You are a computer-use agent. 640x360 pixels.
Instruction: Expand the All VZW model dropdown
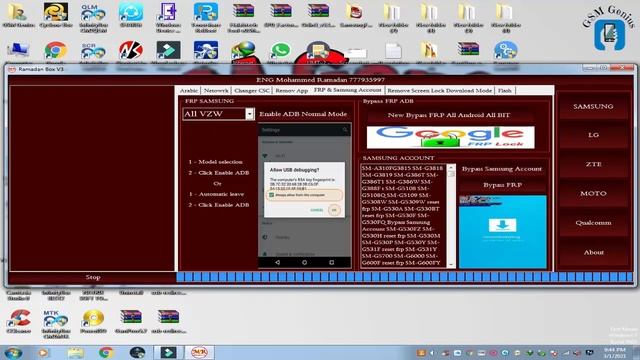point(249,114)
